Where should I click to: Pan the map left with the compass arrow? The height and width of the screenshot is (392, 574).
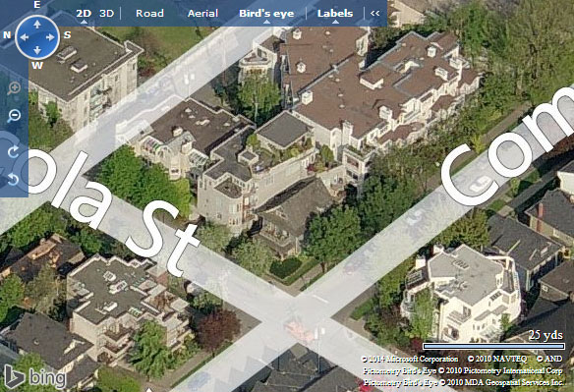pyautogui.click(x=25, y=37)
